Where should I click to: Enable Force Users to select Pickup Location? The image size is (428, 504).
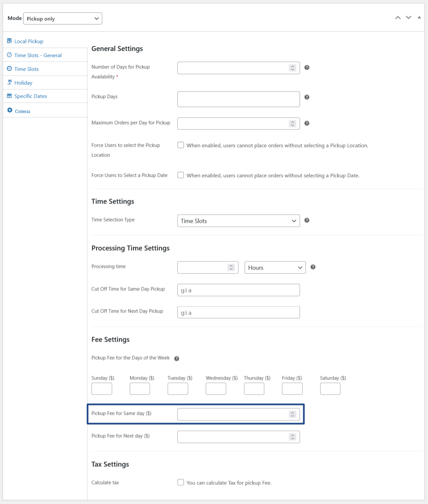pyautogui.click(x=180, y=145)
